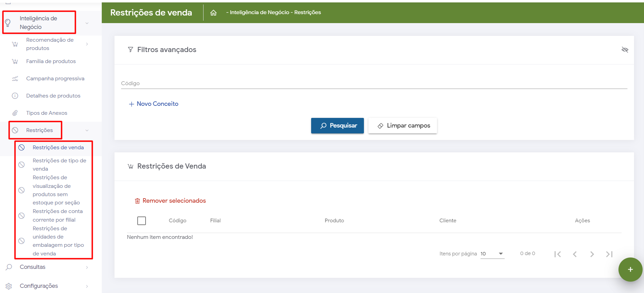This screenshot has height=293, width=644.
Task: Expand Recomendação de produtos submenu
Action: (x=87, y=44)
